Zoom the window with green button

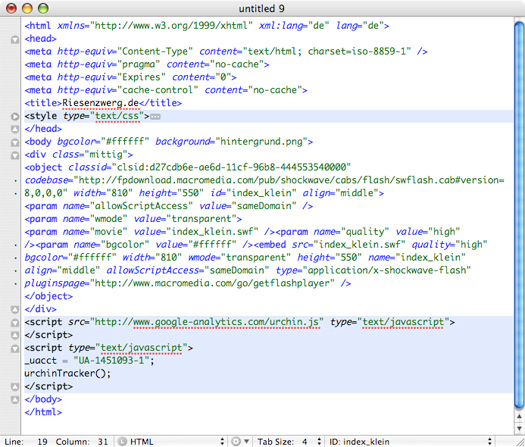coord(43,8)
